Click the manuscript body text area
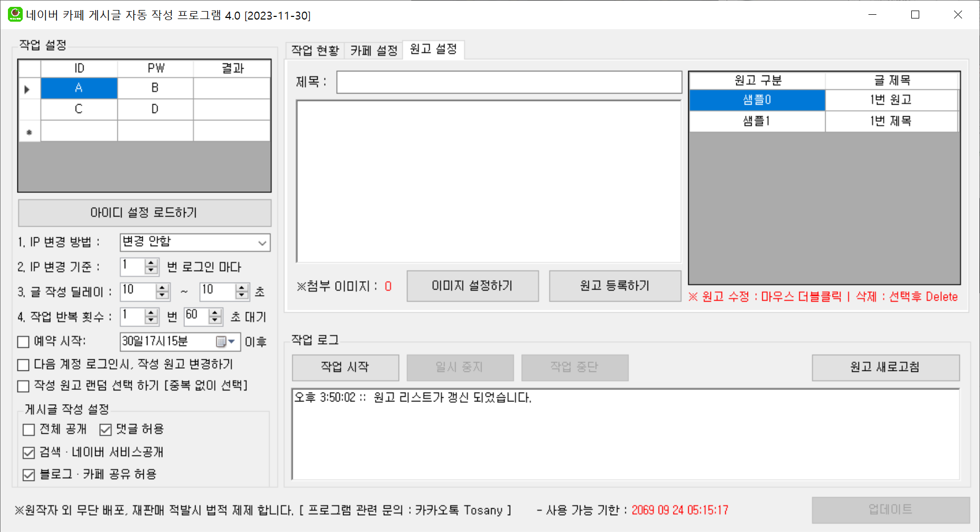The width and height of the screenshot is (980, 532). [489, 181]
